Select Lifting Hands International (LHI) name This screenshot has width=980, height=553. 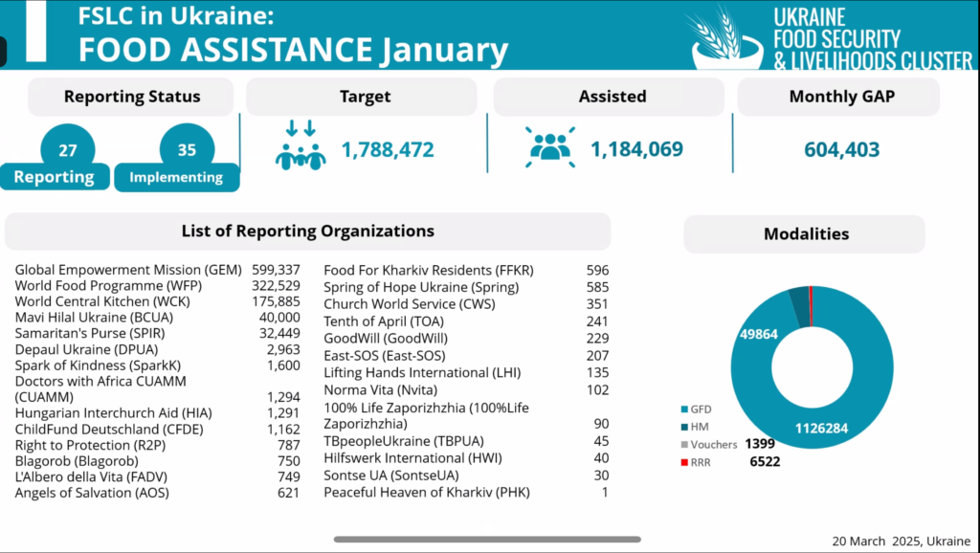[422, 373]
